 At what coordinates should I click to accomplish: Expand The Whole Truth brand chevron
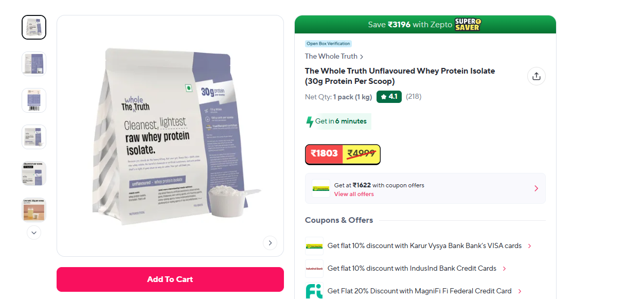362,57
